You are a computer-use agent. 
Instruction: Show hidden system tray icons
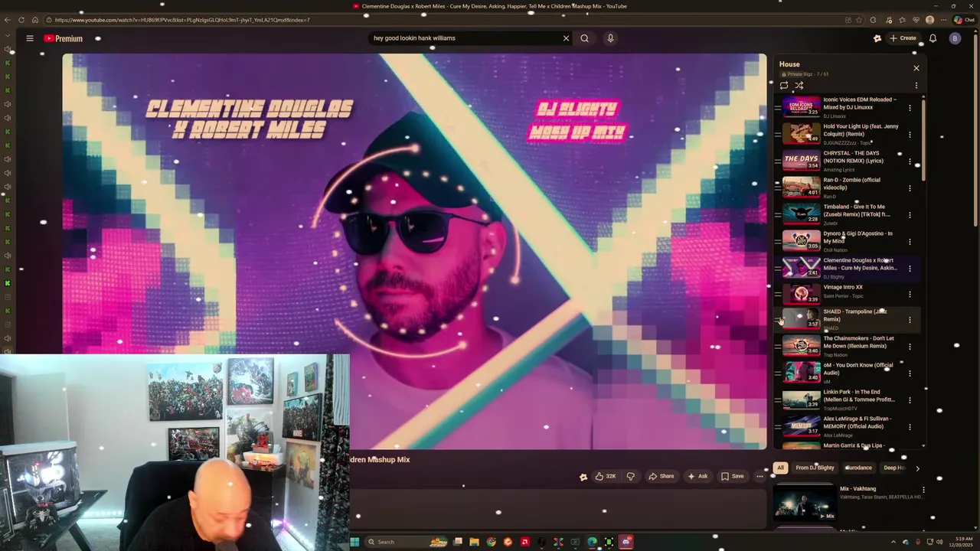[x=893, y=542]
